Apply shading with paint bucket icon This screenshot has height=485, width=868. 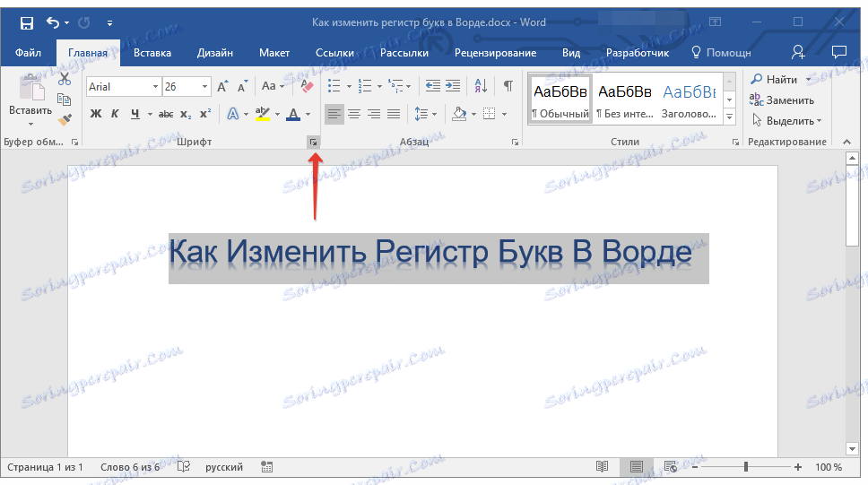[x=459, y=114]
